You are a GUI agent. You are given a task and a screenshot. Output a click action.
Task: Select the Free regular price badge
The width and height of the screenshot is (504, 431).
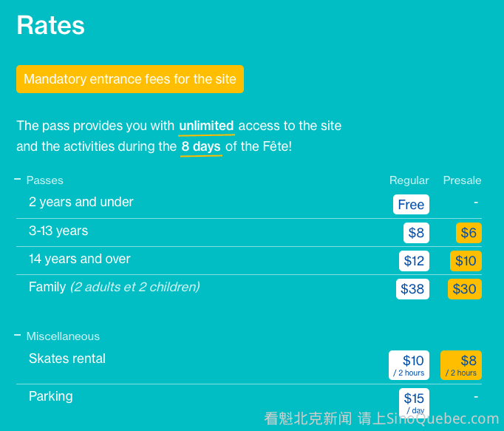[411, 205]
